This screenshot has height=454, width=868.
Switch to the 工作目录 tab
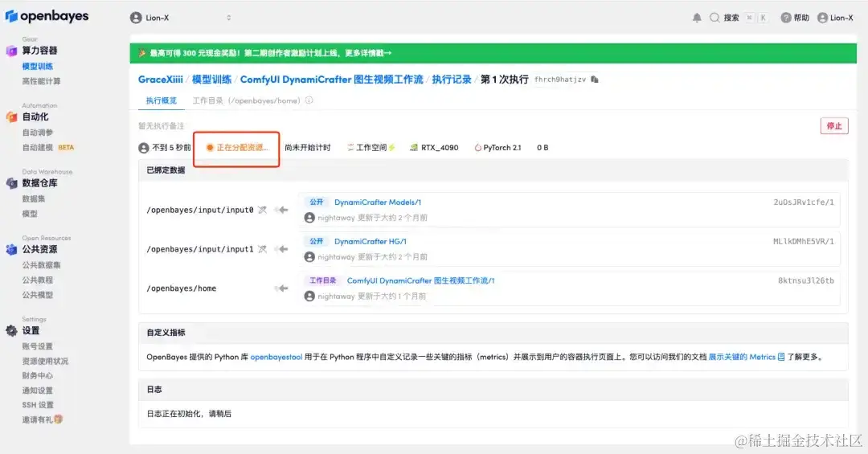tap(247, 100)
